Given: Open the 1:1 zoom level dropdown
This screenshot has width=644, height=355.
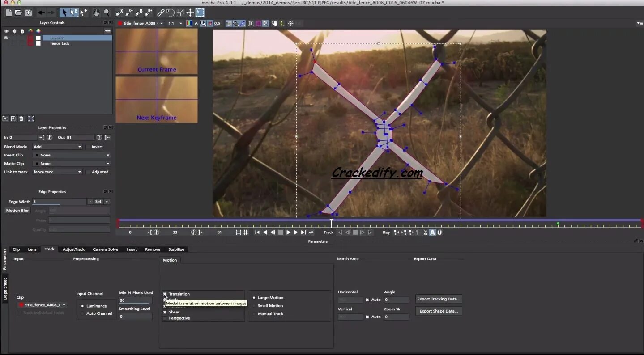Looking at the screenshot, I should pyautogui.click(x=175, y=23).
